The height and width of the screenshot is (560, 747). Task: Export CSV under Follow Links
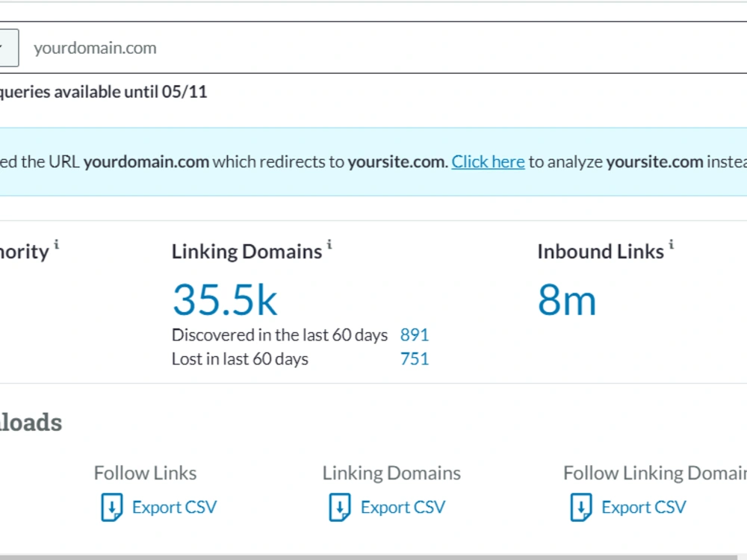click(174, 508)
